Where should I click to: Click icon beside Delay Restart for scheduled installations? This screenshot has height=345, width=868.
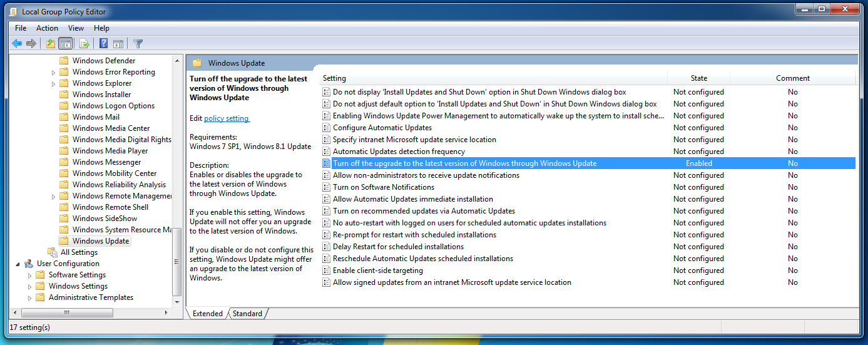(326, 247)
